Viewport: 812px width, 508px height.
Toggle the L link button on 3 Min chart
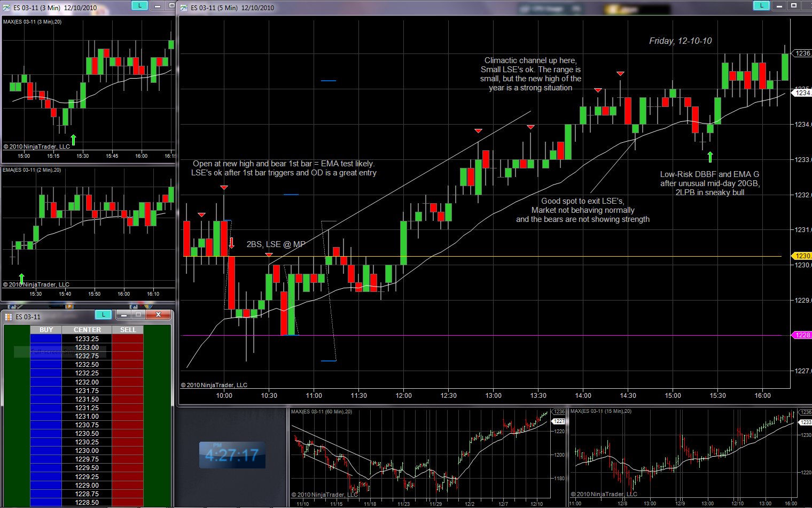click(x=139, y=5)
